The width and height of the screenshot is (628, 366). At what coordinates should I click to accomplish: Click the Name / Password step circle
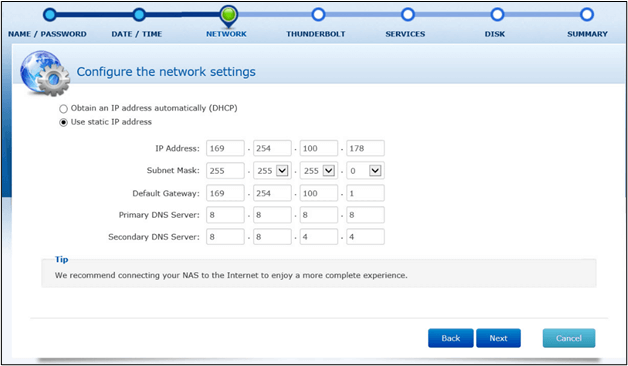50,15
